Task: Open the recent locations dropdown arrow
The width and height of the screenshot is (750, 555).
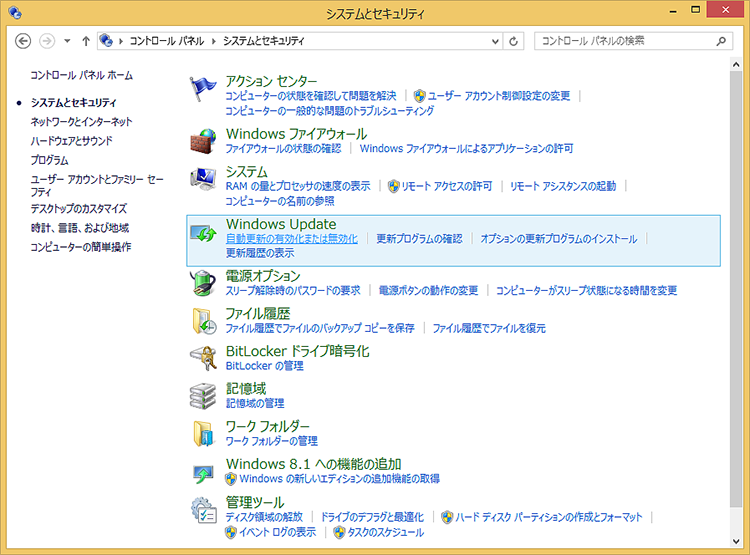Action: pyautogui.click(x=67, y=41)
